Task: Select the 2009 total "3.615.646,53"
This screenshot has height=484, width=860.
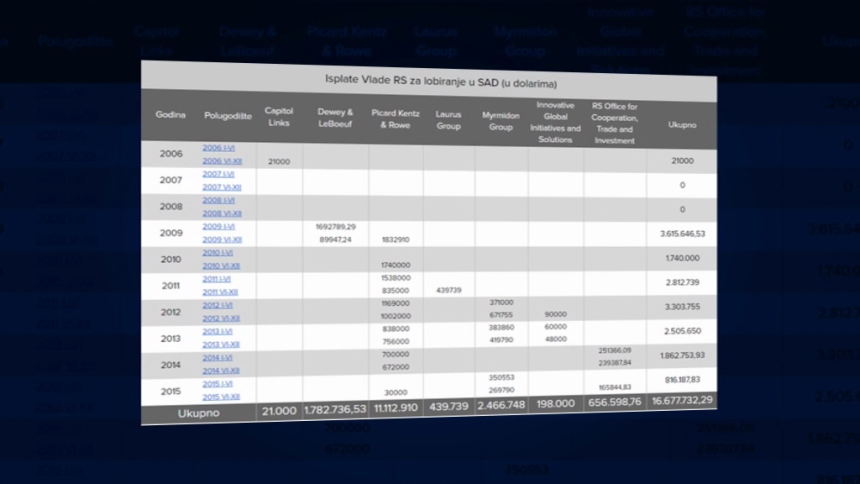Action: [682, 234]
